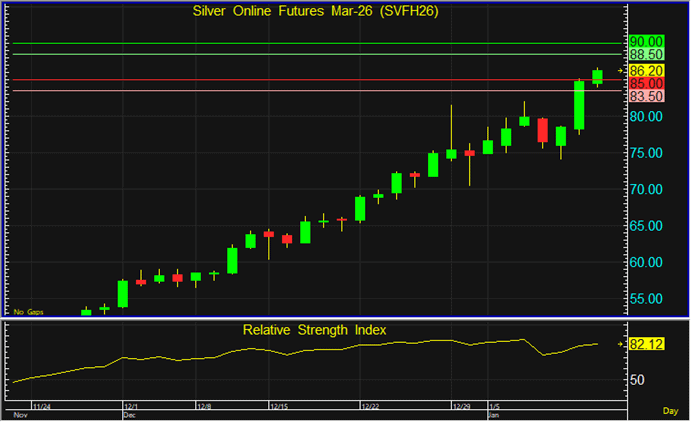Click the No Gaps label

click(x=27, y=312)
